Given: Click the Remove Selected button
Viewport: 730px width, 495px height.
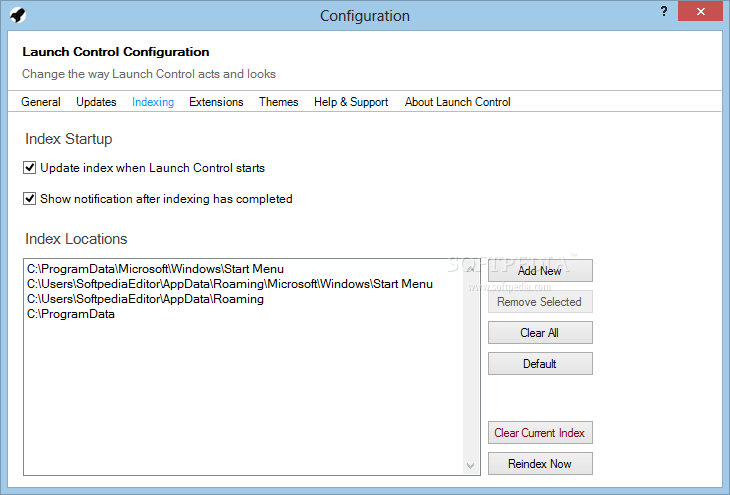Looking at the screenshot, I should 540,302.
